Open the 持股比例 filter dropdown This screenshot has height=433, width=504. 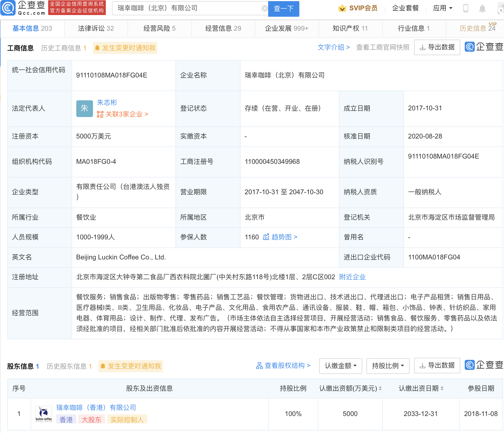click(388, 366)
